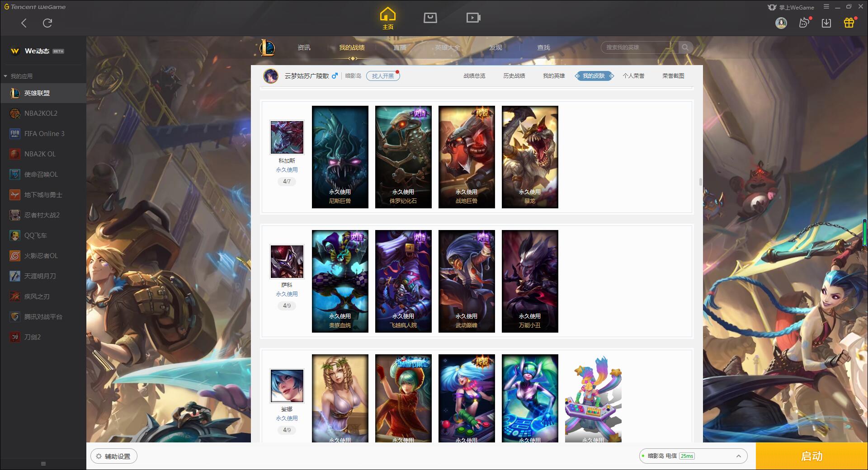Click the 找人开黑 button
868x470 pixels.
point(383,76)
